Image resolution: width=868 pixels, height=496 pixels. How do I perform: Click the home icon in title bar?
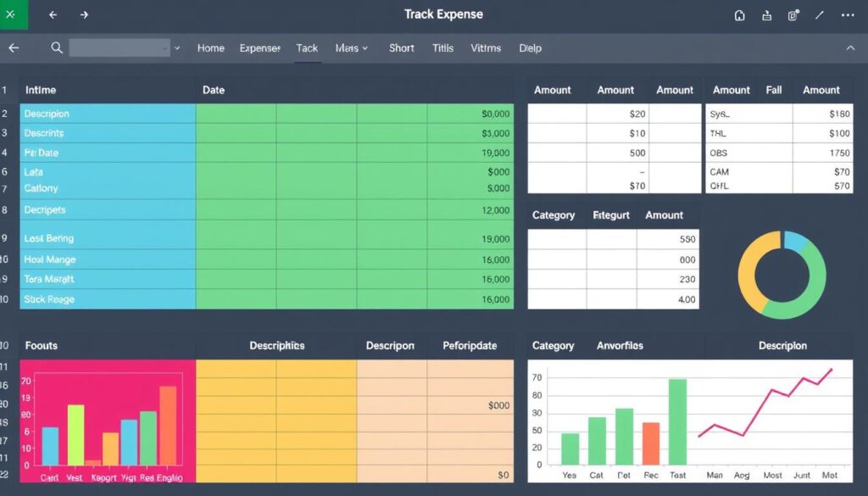[739, 15]
